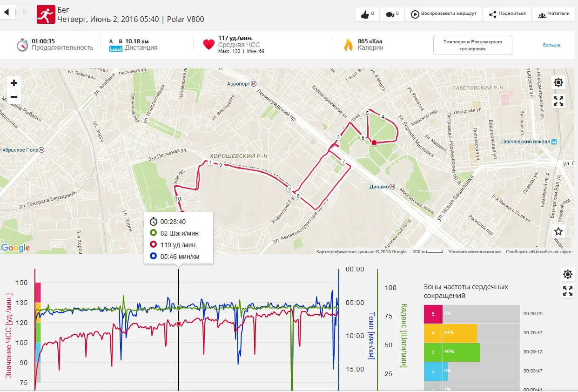Click Аэропорт metro station icon on map
578x392 pixels.
point(253,84)
